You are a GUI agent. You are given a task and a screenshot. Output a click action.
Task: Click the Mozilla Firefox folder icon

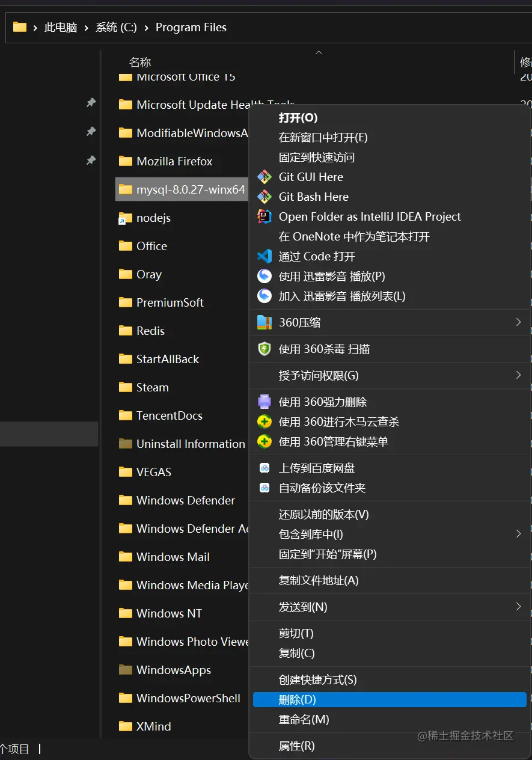coord(126,161)
